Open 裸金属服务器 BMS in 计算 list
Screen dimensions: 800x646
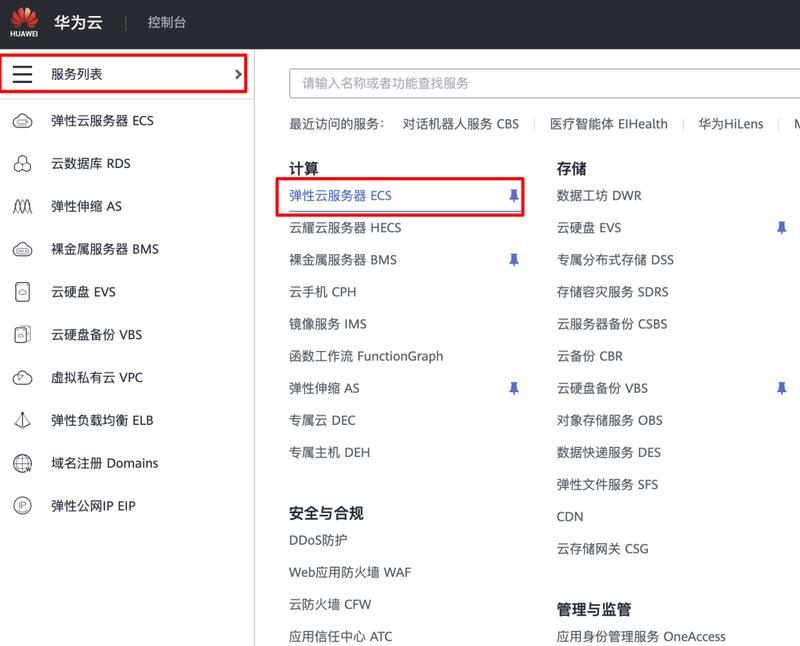(x=343, y=260)
